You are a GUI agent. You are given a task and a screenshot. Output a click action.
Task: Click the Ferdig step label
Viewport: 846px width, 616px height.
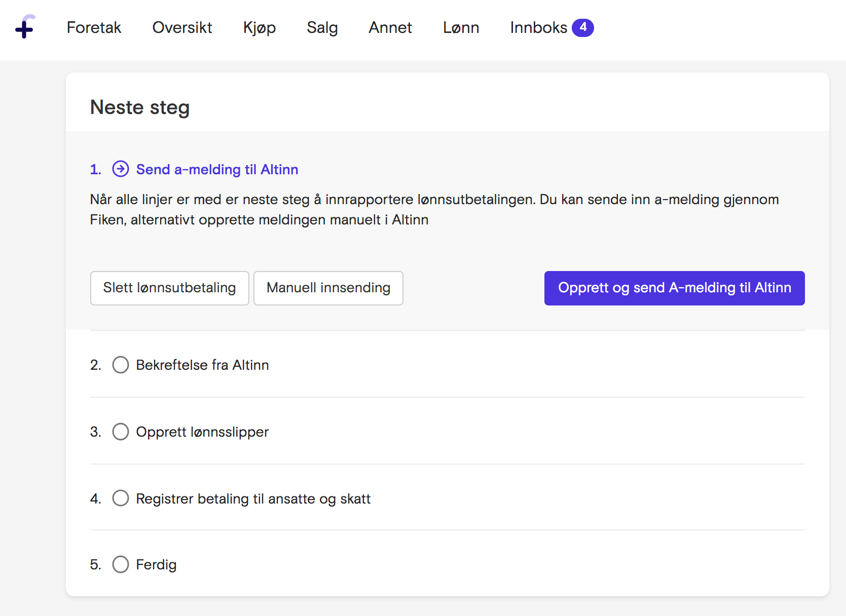click(x=156, y=565)
